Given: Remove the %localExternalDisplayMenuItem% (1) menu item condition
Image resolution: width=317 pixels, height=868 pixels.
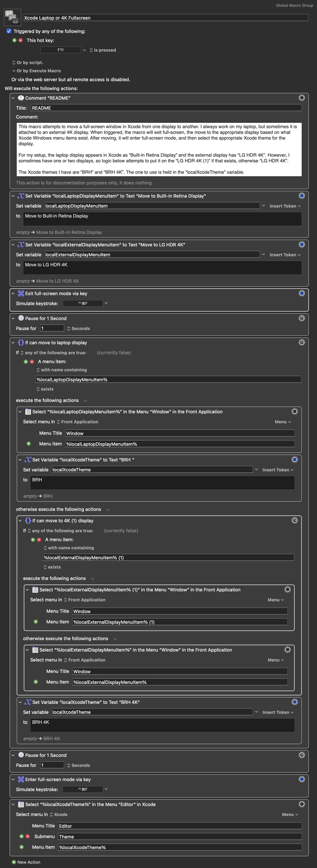Looking at the screenshot, I should pyautogui.click(x=39, y=539).
